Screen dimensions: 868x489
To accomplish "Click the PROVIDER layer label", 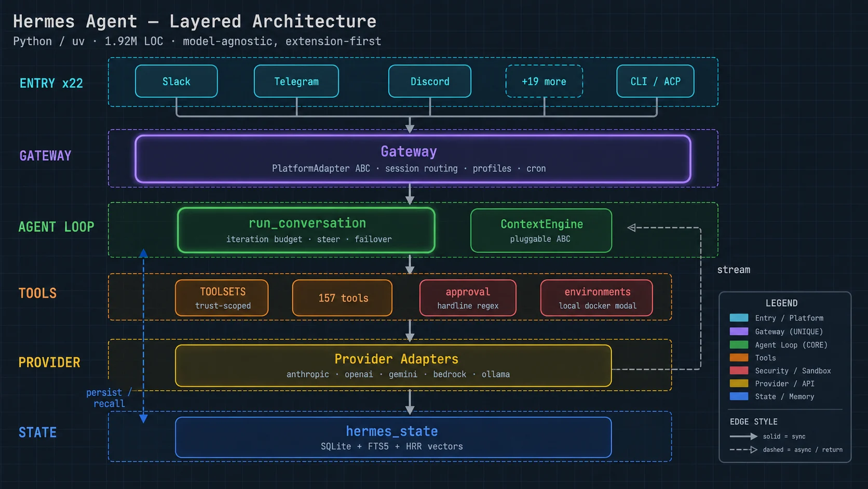I will coord(49,362).
